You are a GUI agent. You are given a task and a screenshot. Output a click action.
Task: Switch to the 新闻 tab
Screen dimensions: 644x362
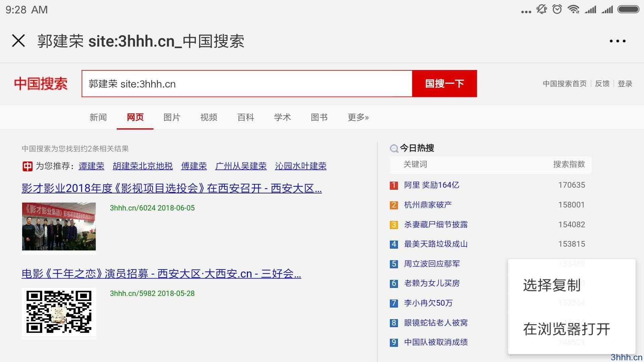click(x=98, y=117)
